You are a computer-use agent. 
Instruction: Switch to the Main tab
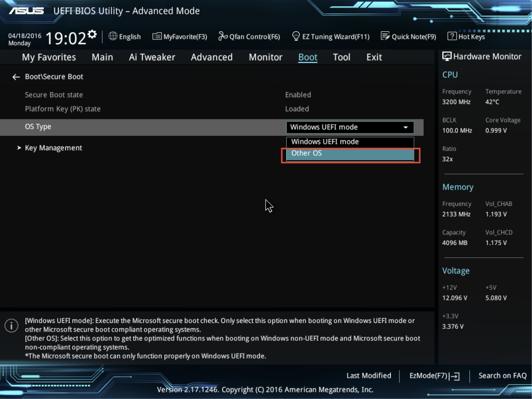pyautogui.click(x=102, y=57)
